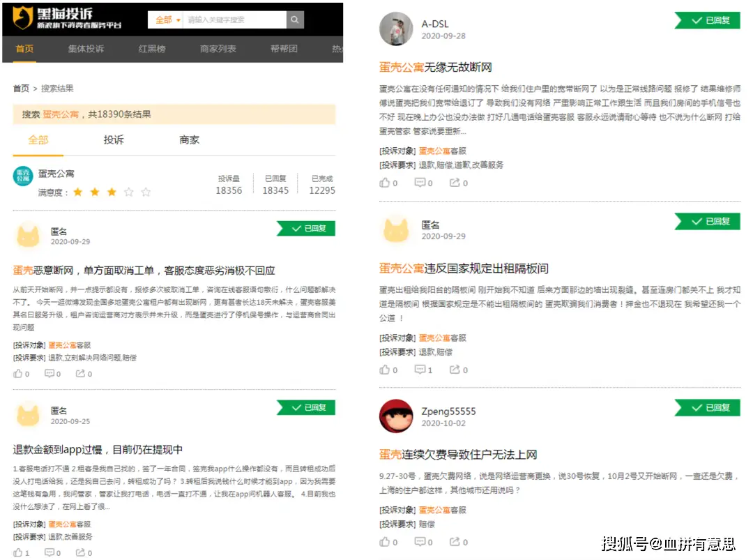753x560 pixels.
Task: Open 帮帮团 navigation item
Action: pos(284,49)
